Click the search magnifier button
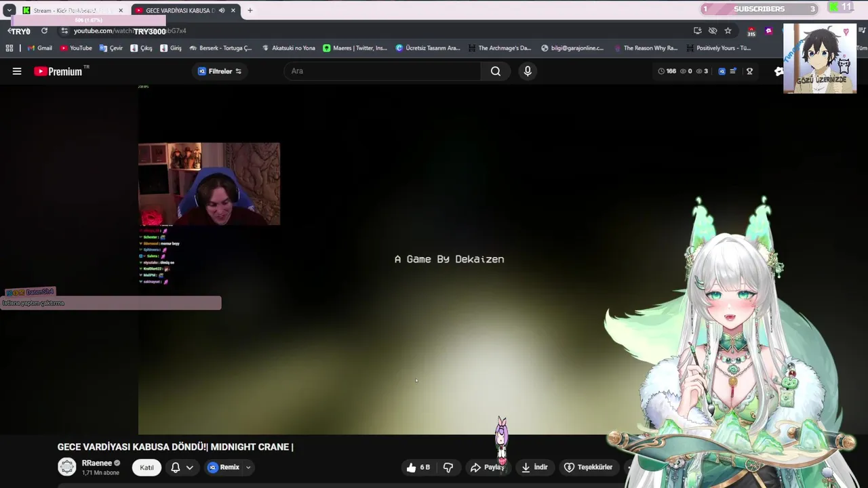The width and height of the screenshot is (868, 488). click(496, 71)
